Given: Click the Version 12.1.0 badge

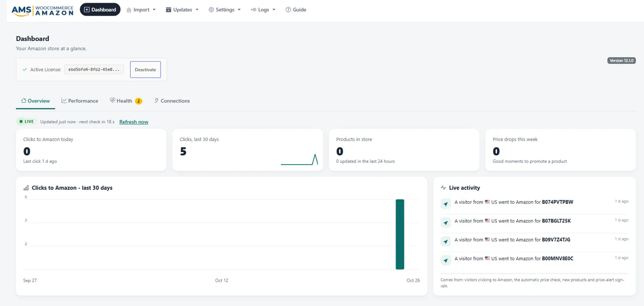Looking at the screenshot, I should [x=621, y=61].
